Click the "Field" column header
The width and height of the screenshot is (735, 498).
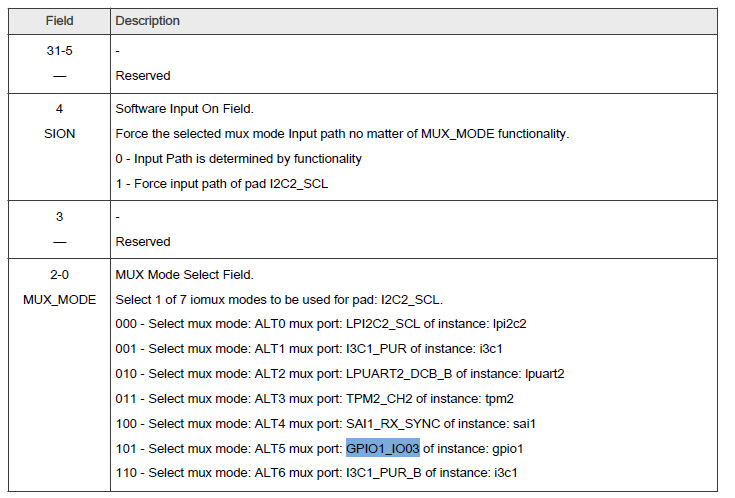pos(59,21)
